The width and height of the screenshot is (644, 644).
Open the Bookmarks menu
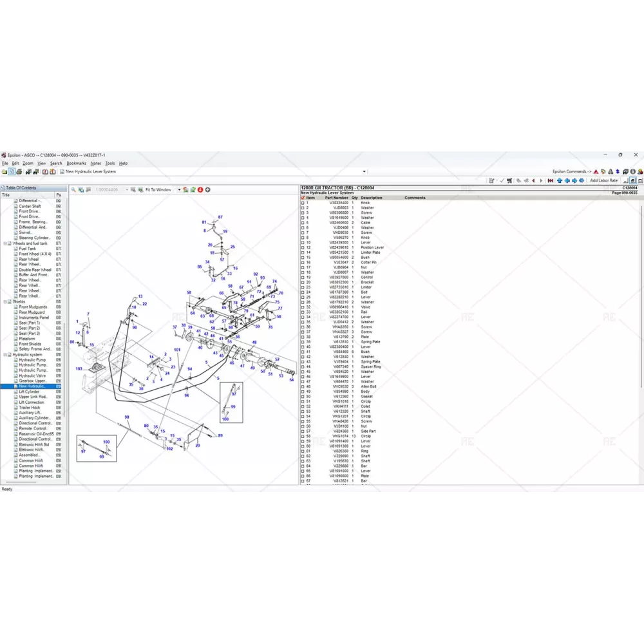tap(76, 164)
